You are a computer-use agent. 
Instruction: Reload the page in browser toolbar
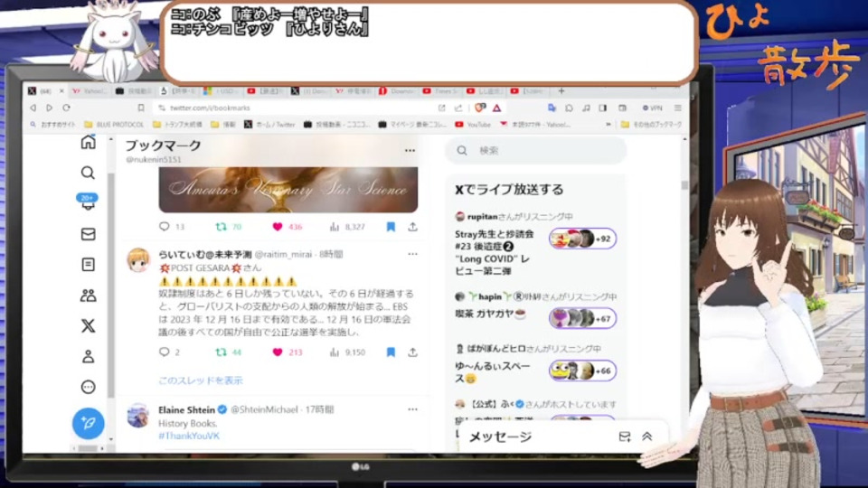click(x=66, y=108)
